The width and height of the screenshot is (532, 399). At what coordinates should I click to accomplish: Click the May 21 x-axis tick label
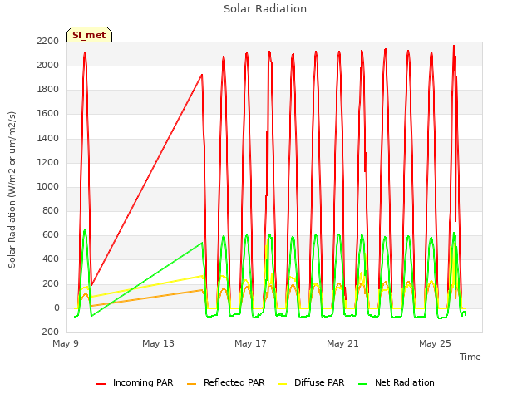tap(342, 343)
